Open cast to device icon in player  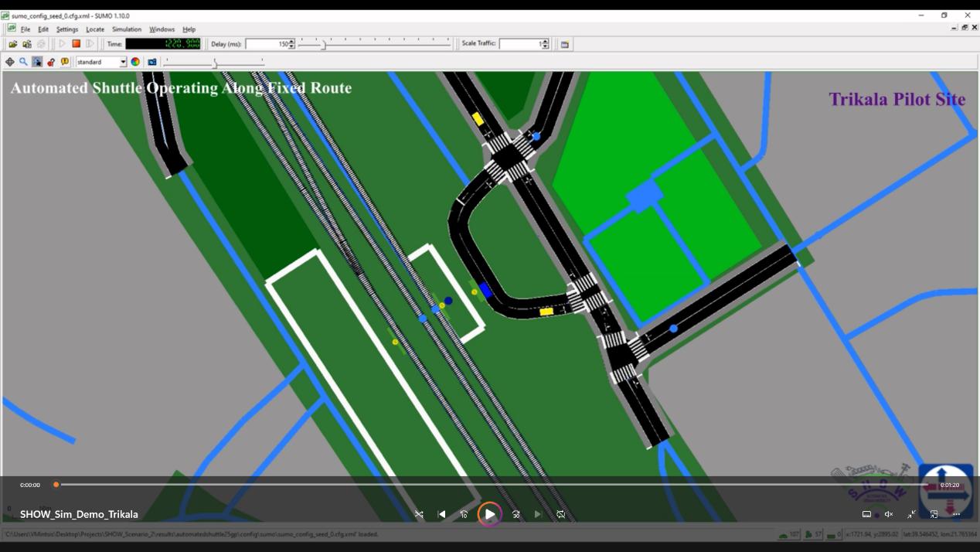(866, 514)
